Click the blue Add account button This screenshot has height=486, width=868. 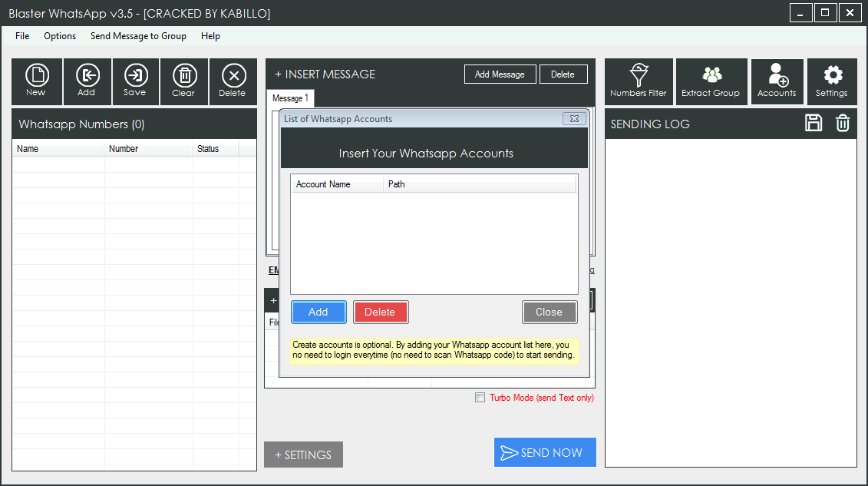point(318,312)
